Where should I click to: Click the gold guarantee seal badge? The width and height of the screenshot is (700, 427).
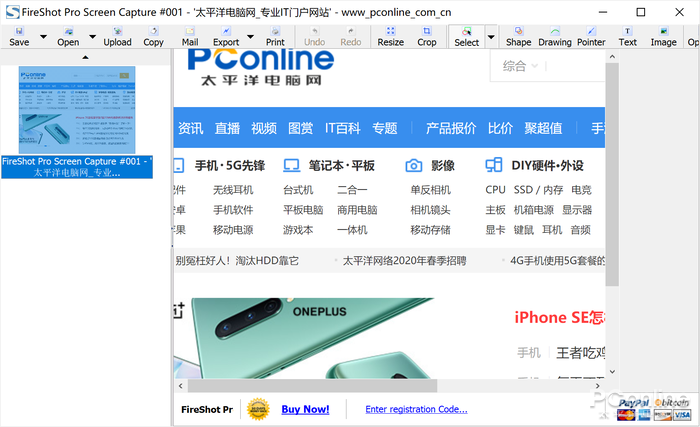pos(258,409)
